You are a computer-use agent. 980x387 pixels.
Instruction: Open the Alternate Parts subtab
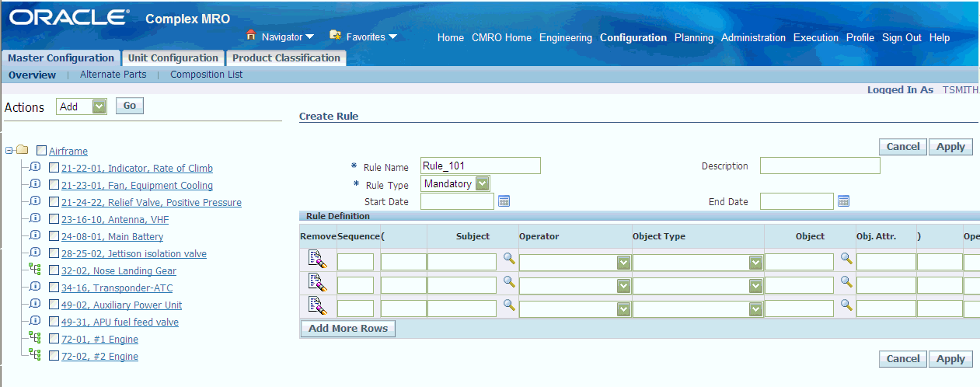tap(113, 75)
